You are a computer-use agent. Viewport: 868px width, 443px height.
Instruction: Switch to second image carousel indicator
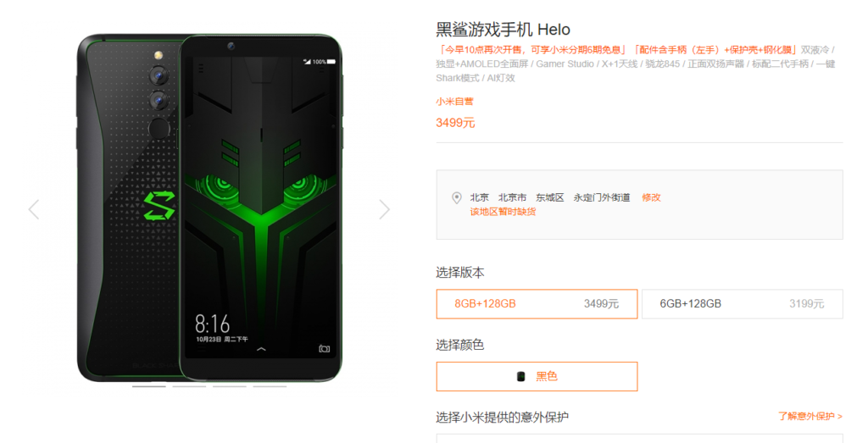point(189,386)
